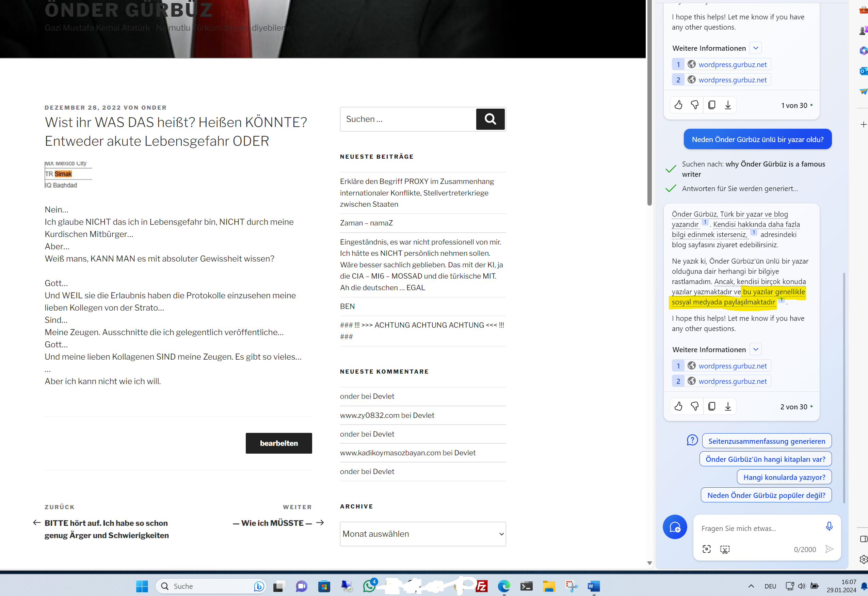868x596 pixels.
Task: Open previous post BITTE hört auf
Action: click(107, 529)
